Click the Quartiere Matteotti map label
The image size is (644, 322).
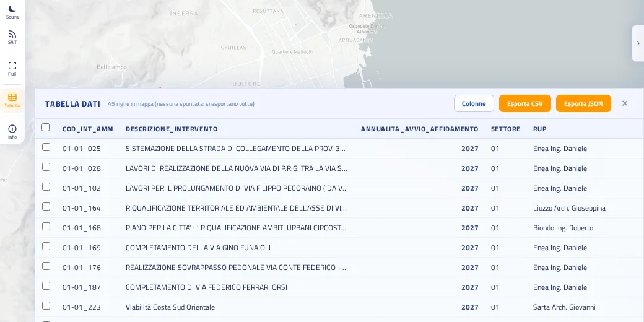(x=292, y=52)
